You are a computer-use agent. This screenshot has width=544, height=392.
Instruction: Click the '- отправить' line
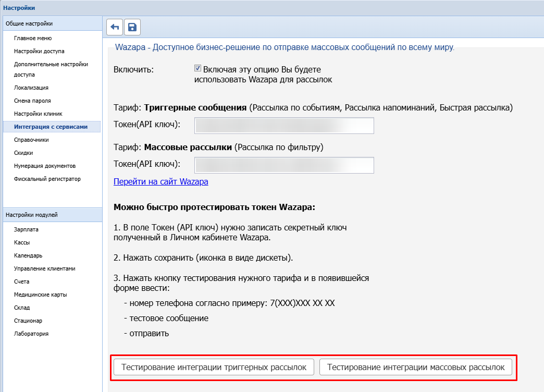click(146, 333)
